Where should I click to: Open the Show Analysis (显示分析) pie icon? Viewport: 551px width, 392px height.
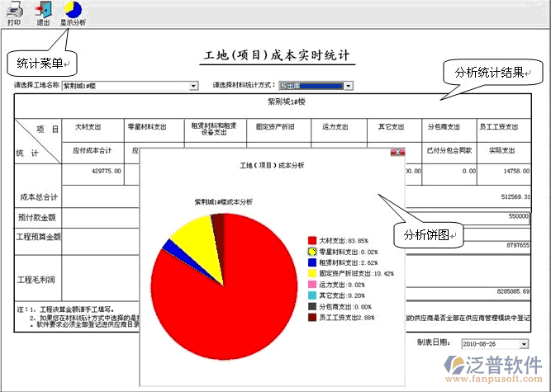tap(73, 10)
